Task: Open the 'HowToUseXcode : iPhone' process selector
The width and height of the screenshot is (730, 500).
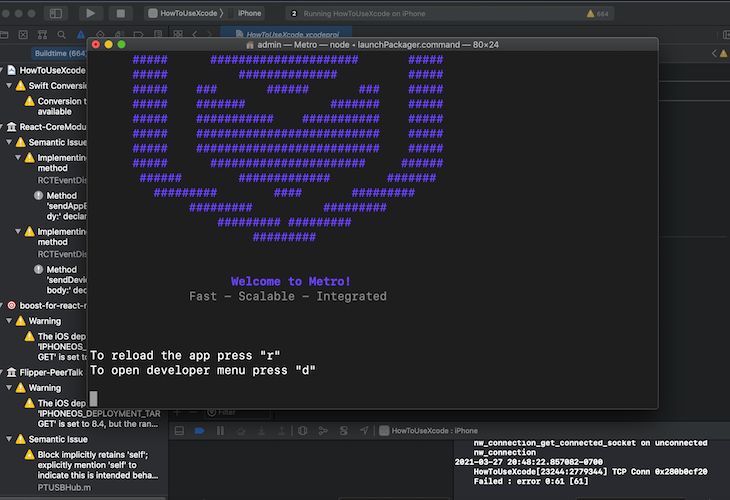Action: [x=428, y=431]
